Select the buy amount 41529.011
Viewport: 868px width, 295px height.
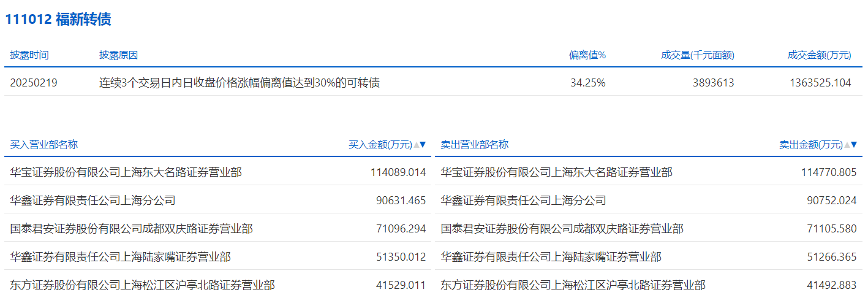pyautogui.click(x=401, y=285)
